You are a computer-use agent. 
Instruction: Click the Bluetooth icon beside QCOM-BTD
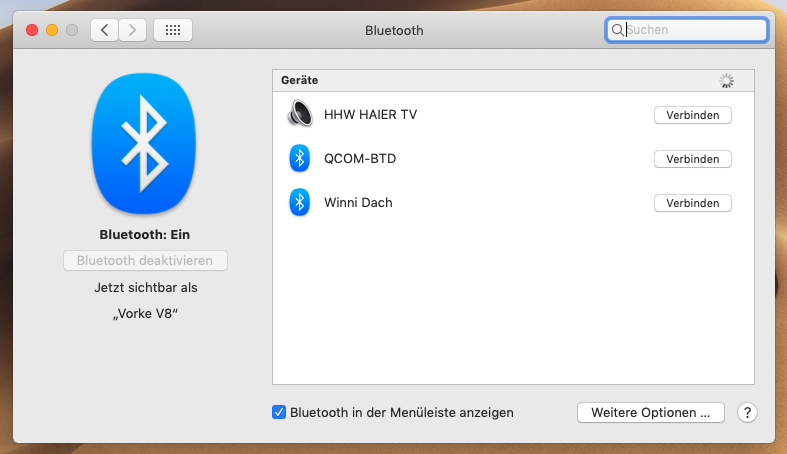pyautogui.click(x=299, y=158)
